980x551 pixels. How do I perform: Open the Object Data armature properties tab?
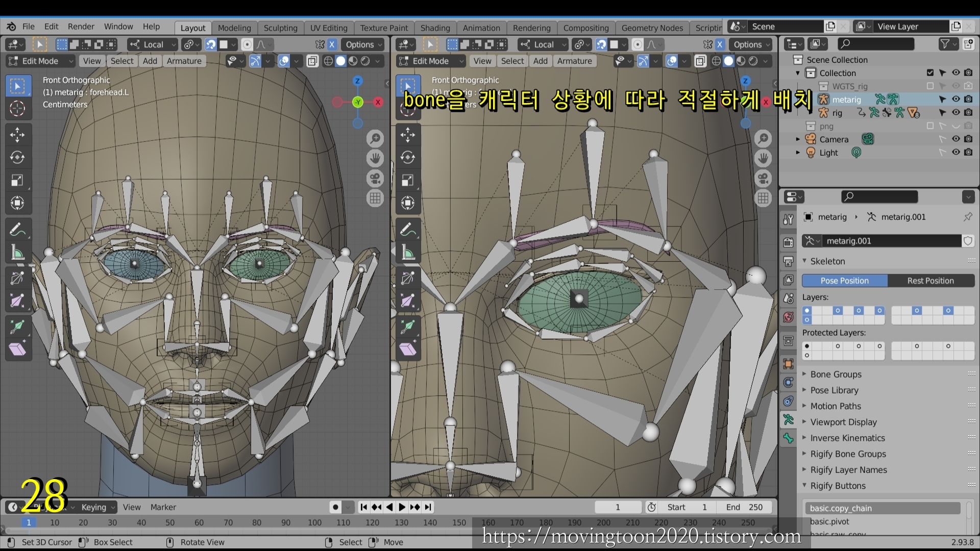pos(789,420)
